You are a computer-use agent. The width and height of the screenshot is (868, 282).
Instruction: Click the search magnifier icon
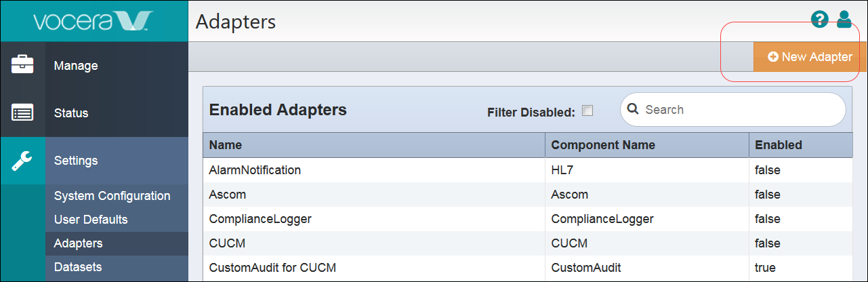(x=634, y=109)
